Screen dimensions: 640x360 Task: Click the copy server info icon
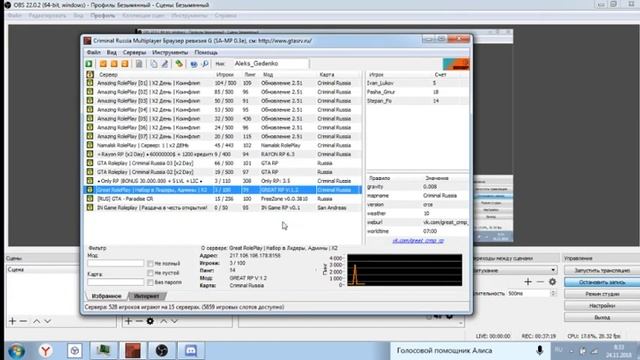[x=154, y=64]
